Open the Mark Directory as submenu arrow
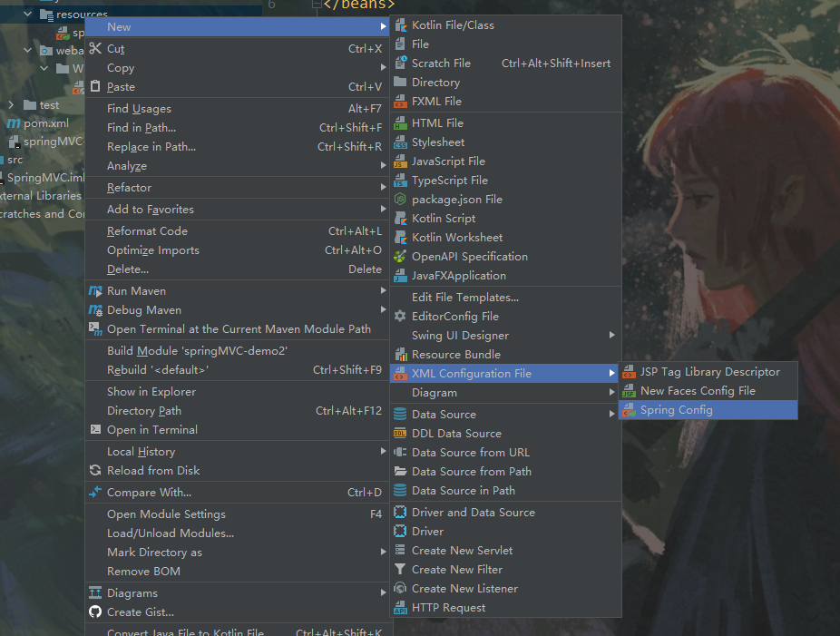The width and height of the screenshot is (840, 636). tap(383, 552)
